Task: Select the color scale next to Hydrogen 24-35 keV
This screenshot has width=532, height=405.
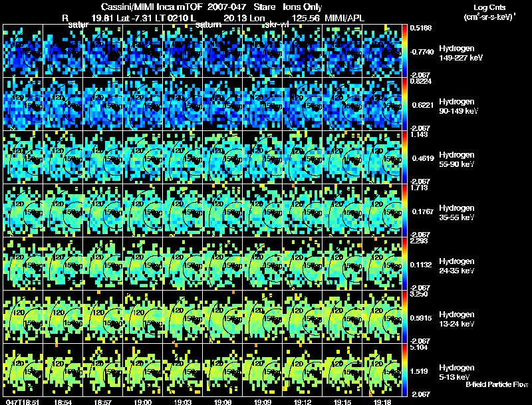Action: pos(404,264)
